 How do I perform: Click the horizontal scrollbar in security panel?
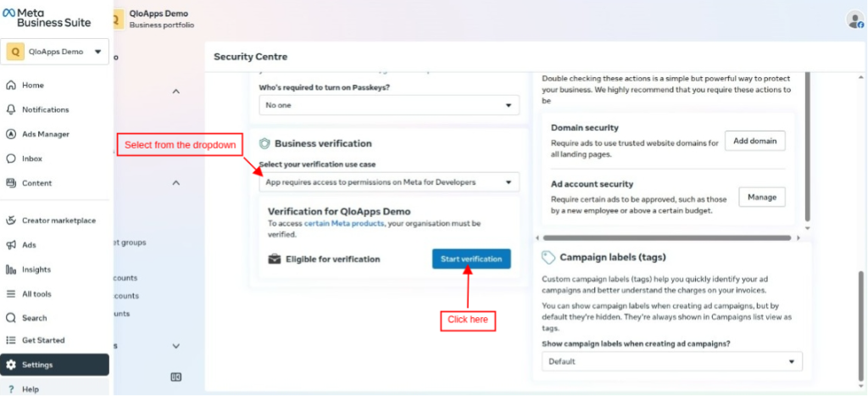pyautogui.click(x=667, y=238)
